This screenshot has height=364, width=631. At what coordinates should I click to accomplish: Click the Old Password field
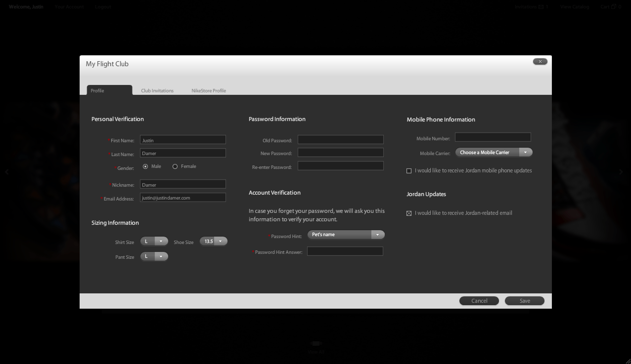pyautogui.click(x=340, y=140)
